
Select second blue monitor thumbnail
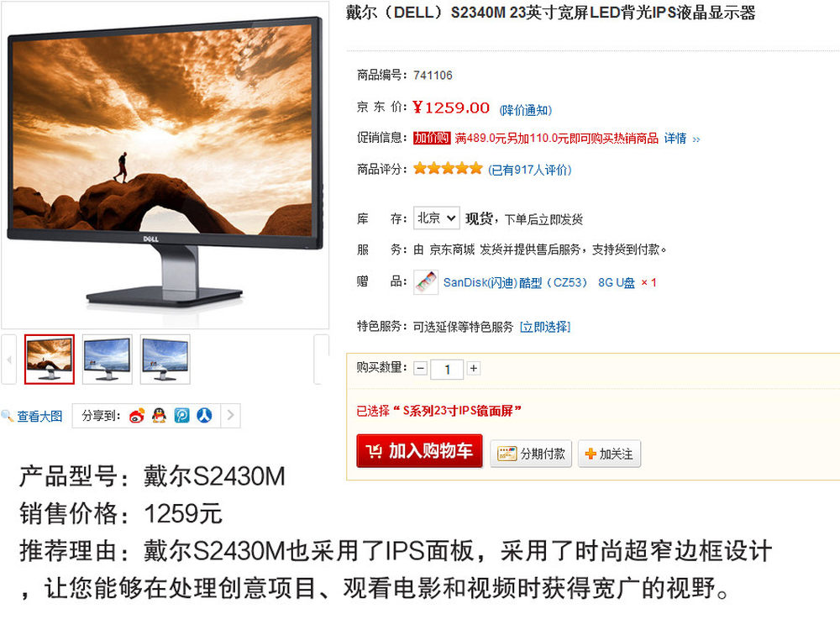pos(108,359)
